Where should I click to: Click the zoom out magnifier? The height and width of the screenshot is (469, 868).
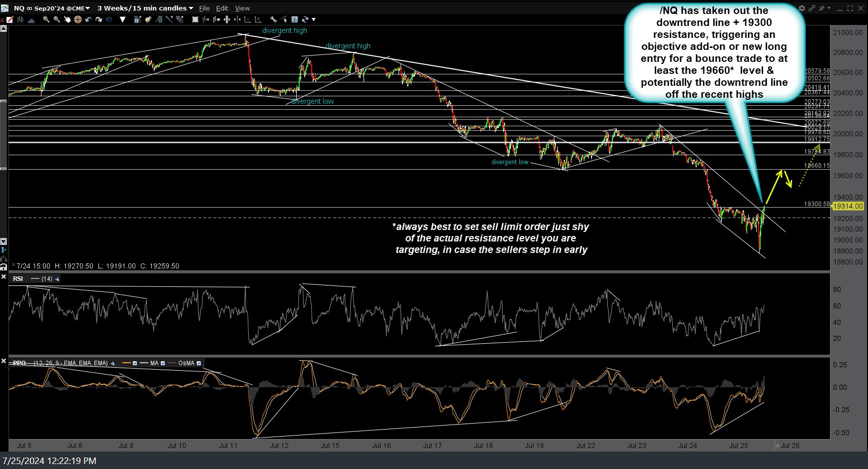tap(56, 19)
